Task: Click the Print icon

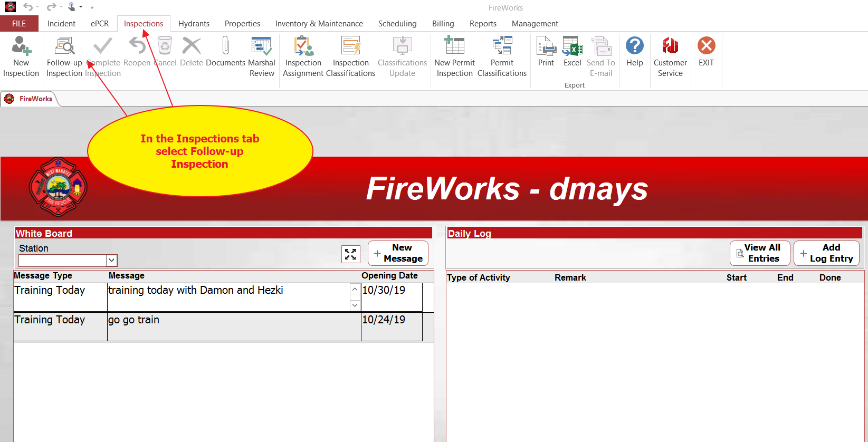Action: click(x=546, y=46)
